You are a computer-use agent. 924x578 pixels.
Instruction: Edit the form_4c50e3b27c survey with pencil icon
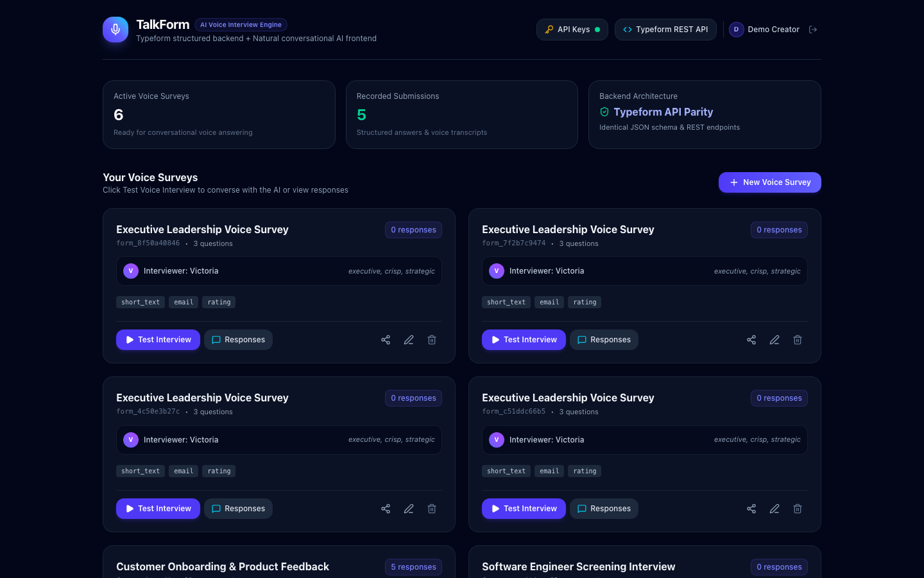pos(409,509)
